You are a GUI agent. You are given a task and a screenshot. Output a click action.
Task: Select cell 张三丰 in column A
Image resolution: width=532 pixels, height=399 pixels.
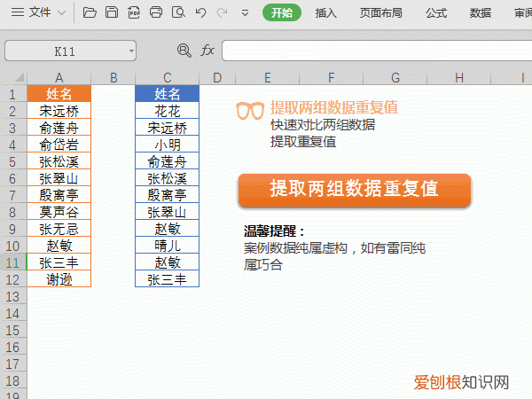pyautogui.click(x=59, y=262)
